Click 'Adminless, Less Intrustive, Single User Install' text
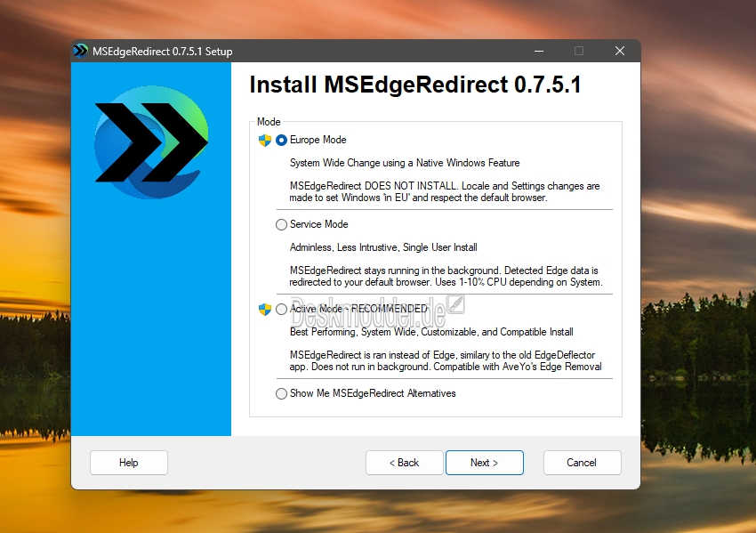756x533 pixels. point(383,247)
